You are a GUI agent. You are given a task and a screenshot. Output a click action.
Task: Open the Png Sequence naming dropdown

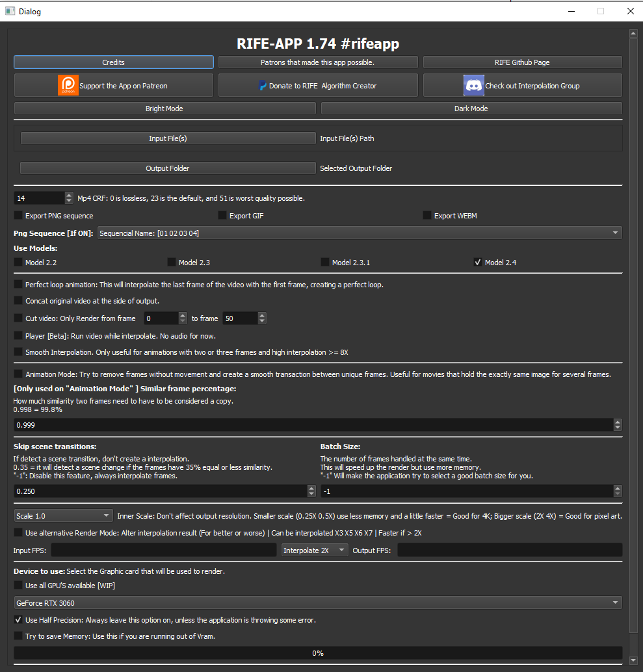(x=360, y=233)
